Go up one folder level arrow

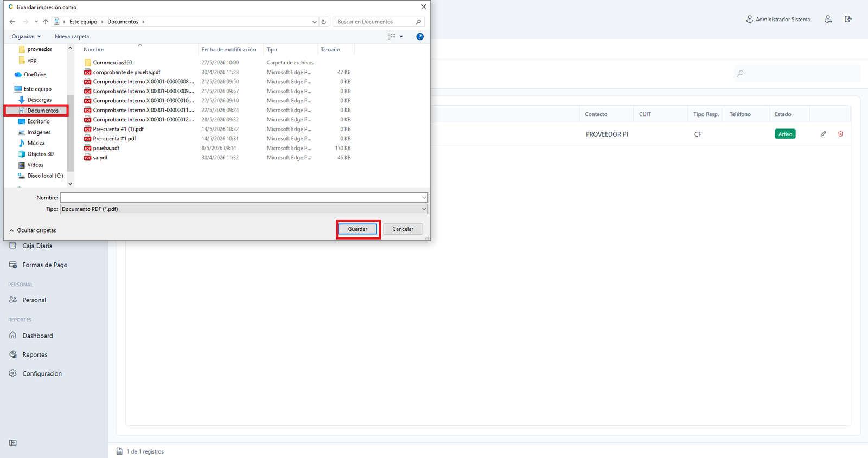tap(46, 22)
